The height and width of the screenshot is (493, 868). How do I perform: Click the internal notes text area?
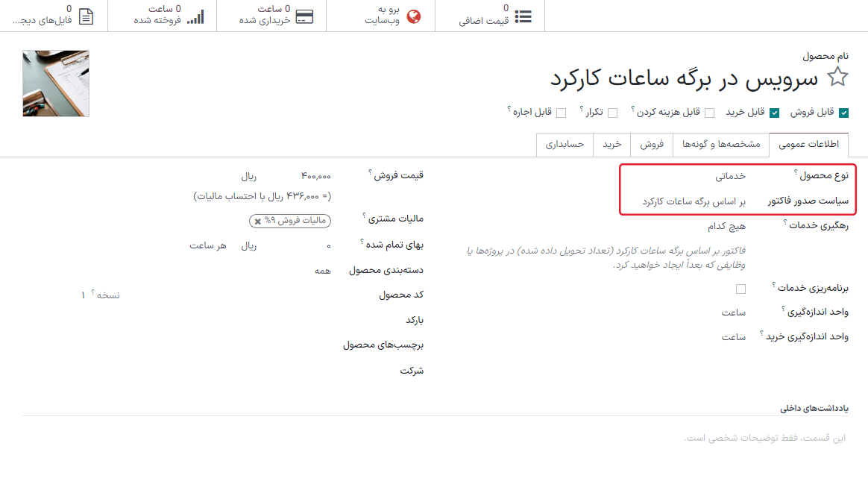(x=434, y=438)
